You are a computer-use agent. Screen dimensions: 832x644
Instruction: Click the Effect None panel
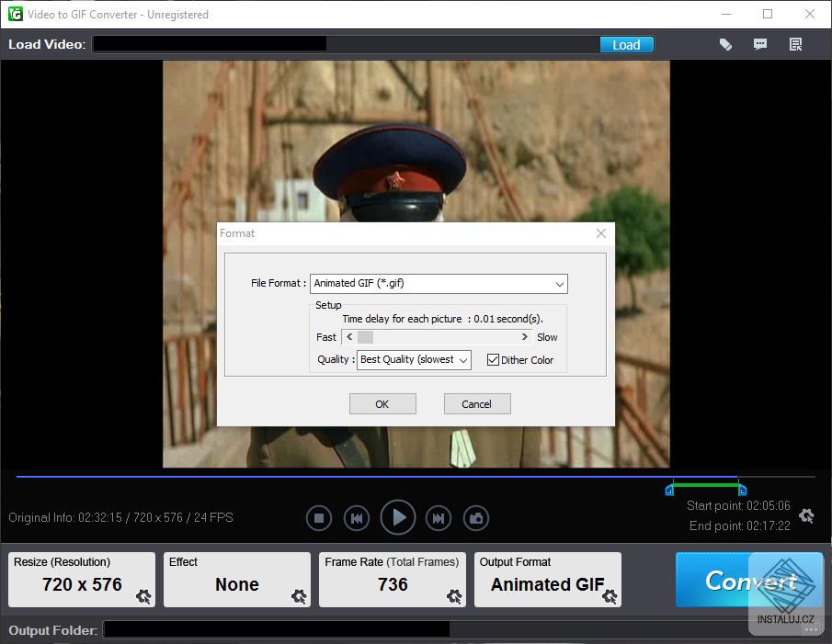(x=237, y=580)
